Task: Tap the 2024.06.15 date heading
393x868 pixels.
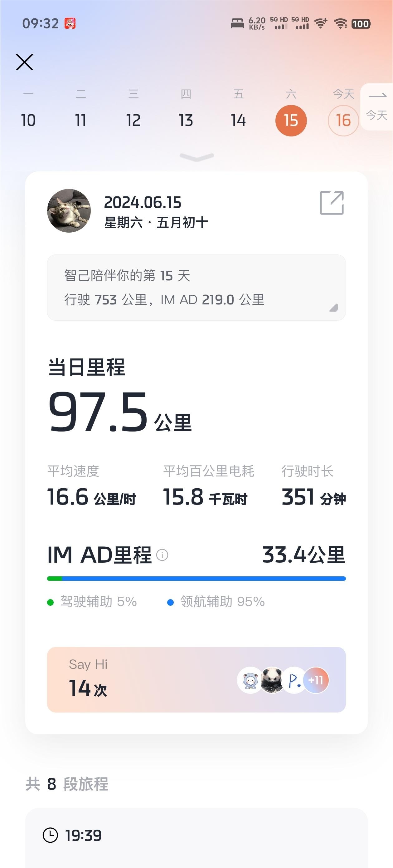Action: pyautogui.click(x=143, y=203)
